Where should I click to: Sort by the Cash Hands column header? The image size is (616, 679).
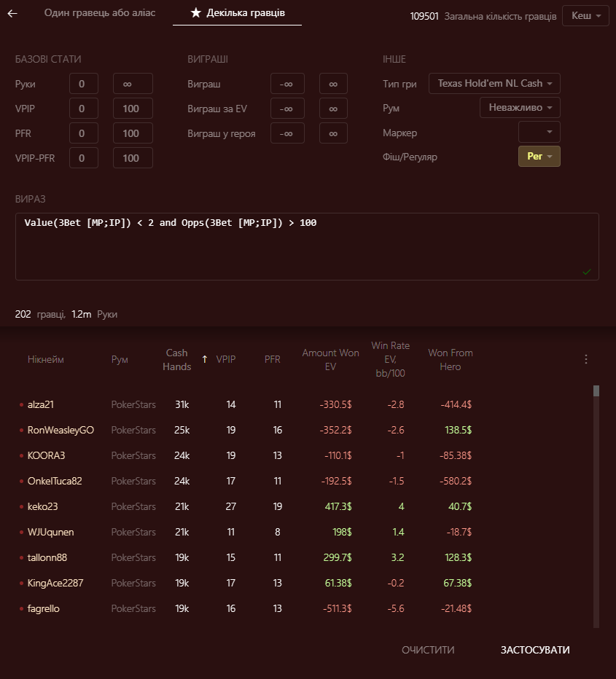pos(176,359)
